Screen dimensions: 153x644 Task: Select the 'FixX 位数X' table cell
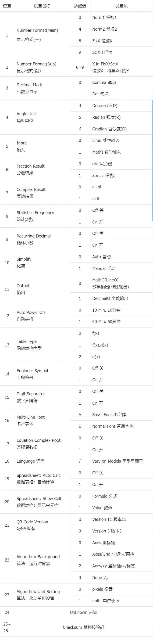[121, 41]
